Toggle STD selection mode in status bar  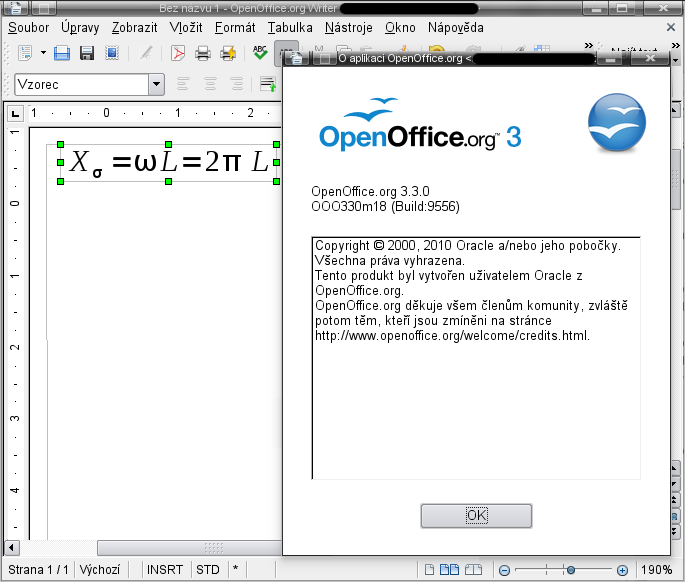pyautogui.click(x=208, y=570)
